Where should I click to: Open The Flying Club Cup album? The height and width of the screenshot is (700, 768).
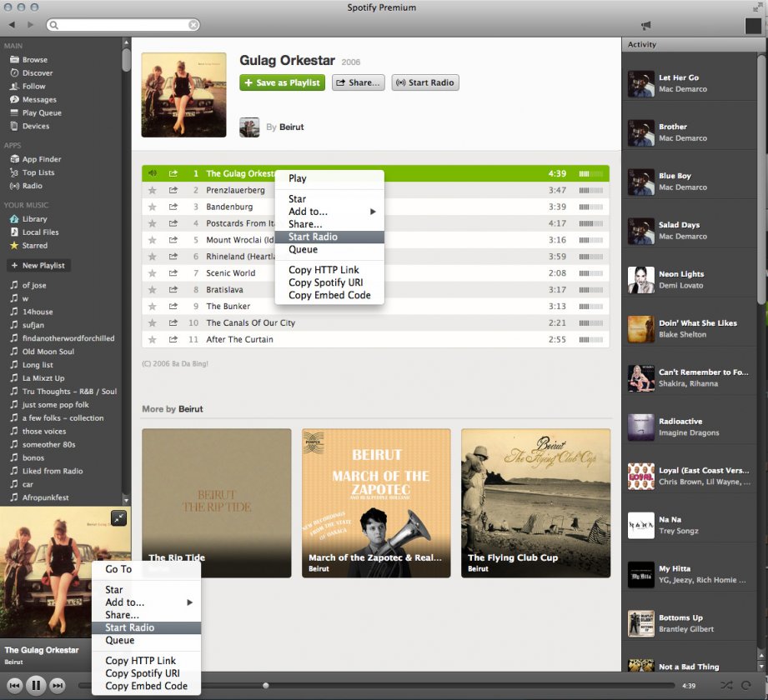[536, 503]
